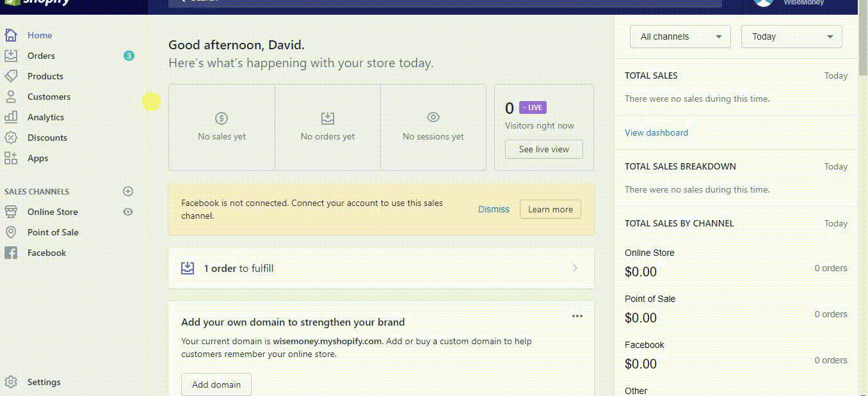Click the Facebook logo icon in sidebar
Image resolution: width=868 pixels, height=396 pixels.
11,253
